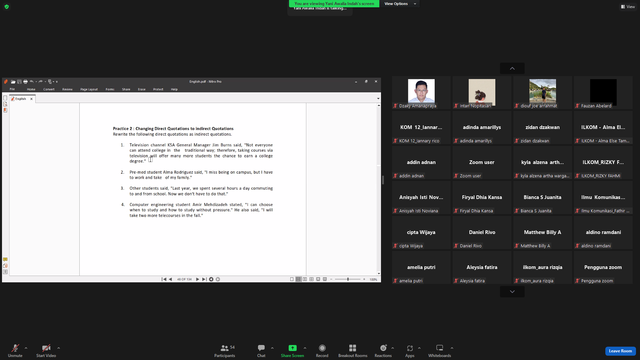
Task: Open the Chat panel
Action: 261,350
